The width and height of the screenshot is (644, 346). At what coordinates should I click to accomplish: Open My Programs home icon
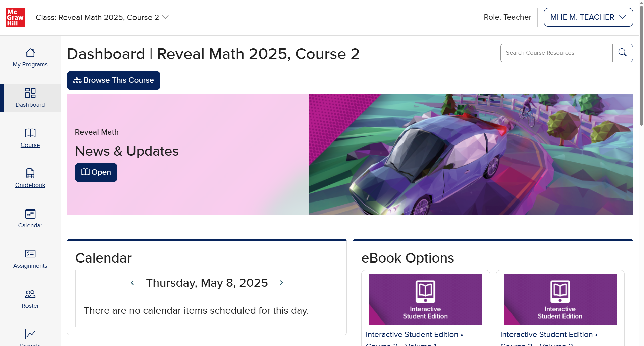(30, 53)
